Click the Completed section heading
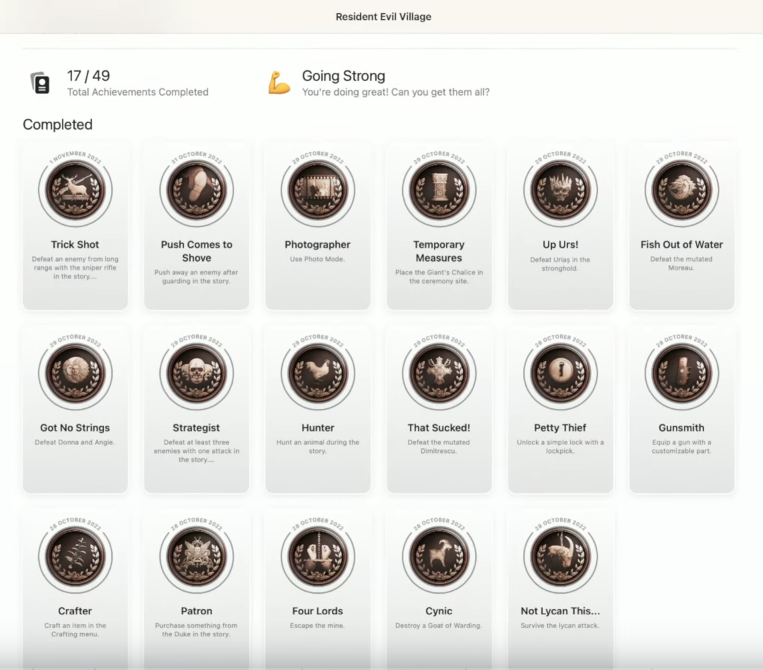763x670 pixels. [x=57, y=125]
